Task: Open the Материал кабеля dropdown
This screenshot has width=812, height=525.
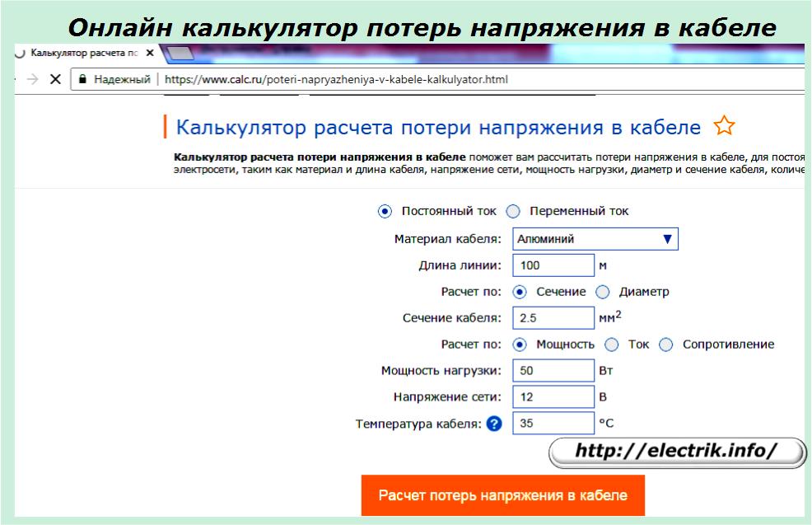Action: [595, 239]
